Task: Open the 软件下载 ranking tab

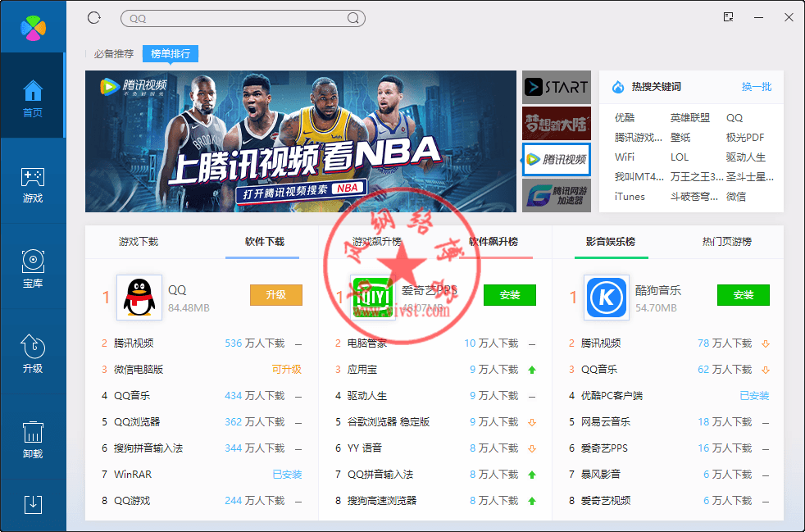Action: 265,241
